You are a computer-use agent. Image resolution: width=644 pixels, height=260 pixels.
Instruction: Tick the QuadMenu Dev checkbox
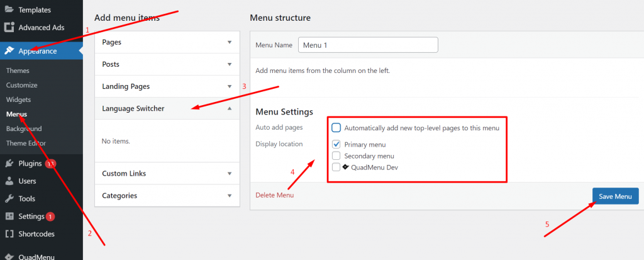336,167
